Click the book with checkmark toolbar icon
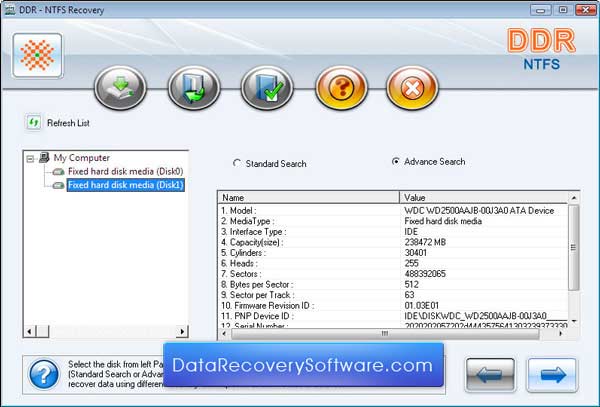The width and height of the screenshot is (600, 407). (267, 88)
